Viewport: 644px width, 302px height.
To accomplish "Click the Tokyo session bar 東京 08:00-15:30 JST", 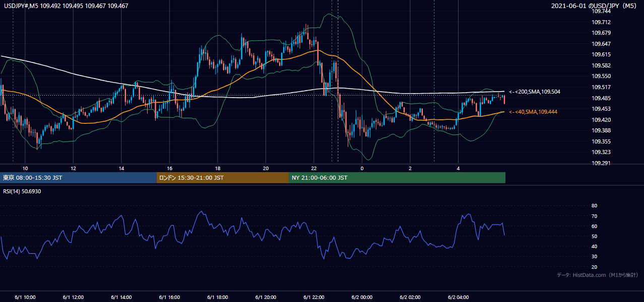I will point(79,178).
